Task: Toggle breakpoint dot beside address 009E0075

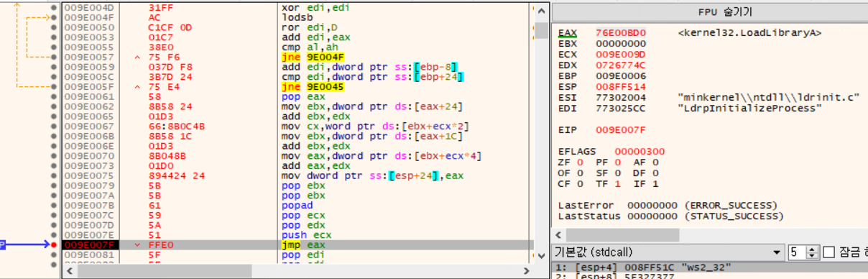Action: (x=55, y=175)
